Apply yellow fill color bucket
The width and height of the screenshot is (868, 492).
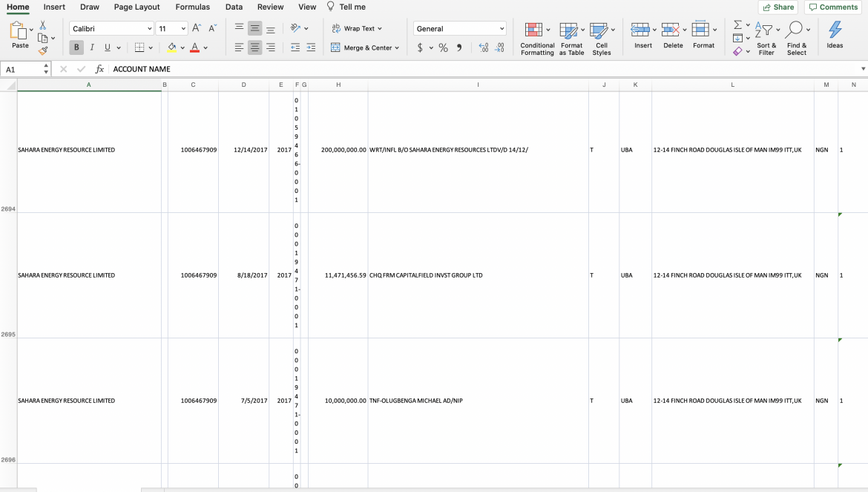pyautogui.click(x=172, y=47)
